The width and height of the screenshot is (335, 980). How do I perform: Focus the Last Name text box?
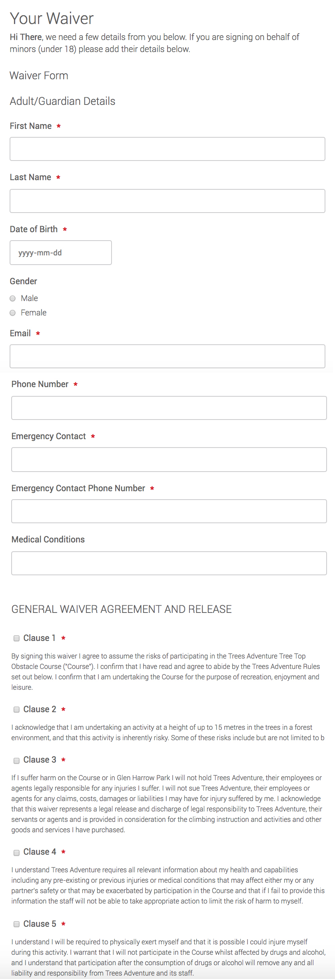tap(167, 201)
